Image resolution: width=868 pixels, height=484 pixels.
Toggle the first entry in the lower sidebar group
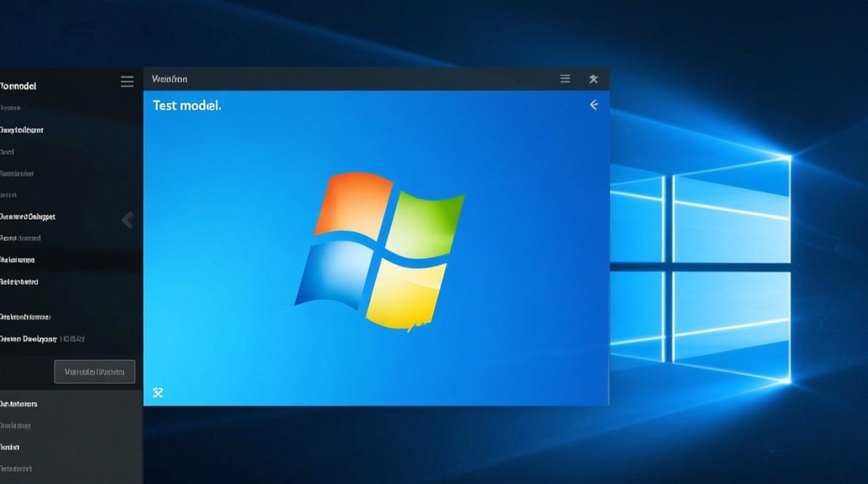point(19,403)
